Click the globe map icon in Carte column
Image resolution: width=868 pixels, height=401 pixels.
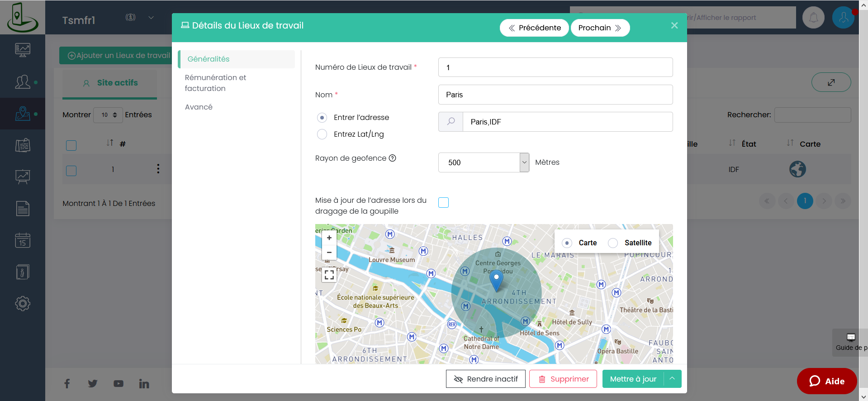[x=797, y=169]
